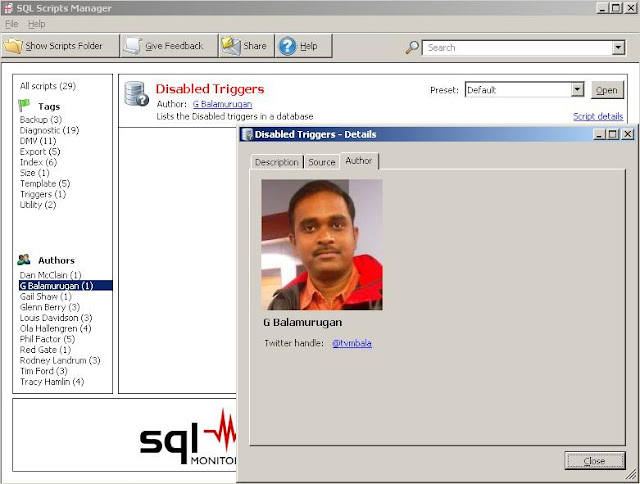Click the Show Scripts Folder icon

coord(13,46)
